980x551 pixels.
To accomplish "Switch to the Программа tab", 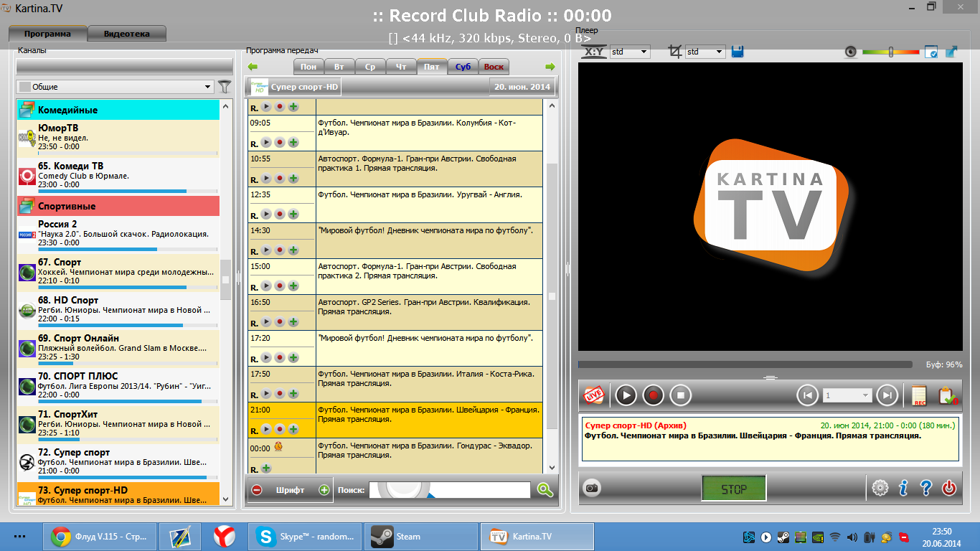I will coord(47,34).
